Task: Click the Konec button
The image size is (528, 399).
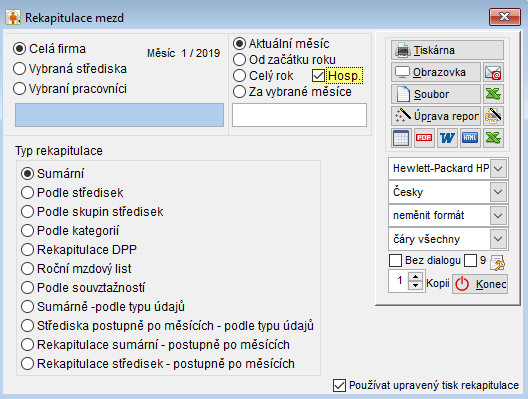Action: click(480, 284)
